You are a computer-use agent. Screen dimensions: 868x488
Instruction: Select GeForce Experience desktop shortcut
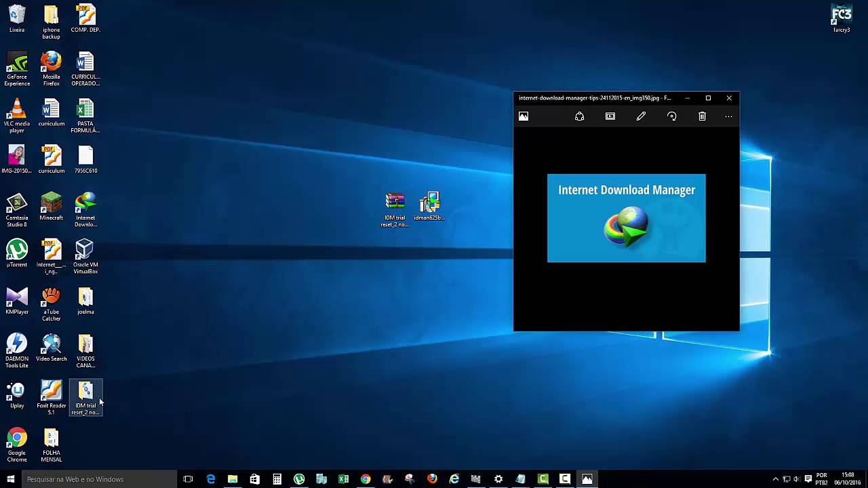17,69
